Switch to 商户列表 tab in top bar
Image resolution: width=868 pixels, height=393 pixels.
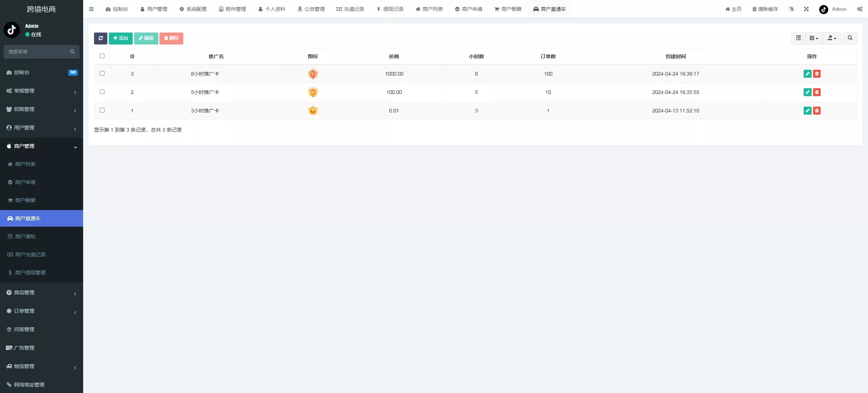point(429,9)
